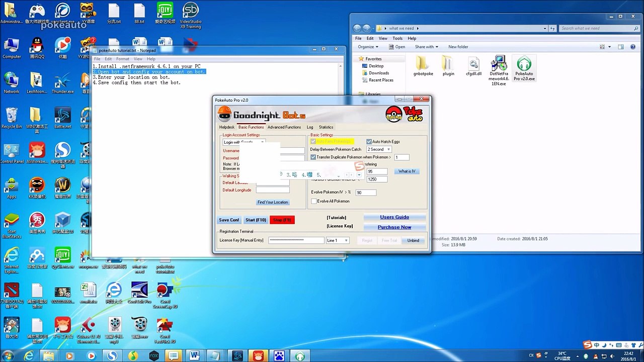
Task: Open the Recycle Bin desktop icon
Action: 12,118
